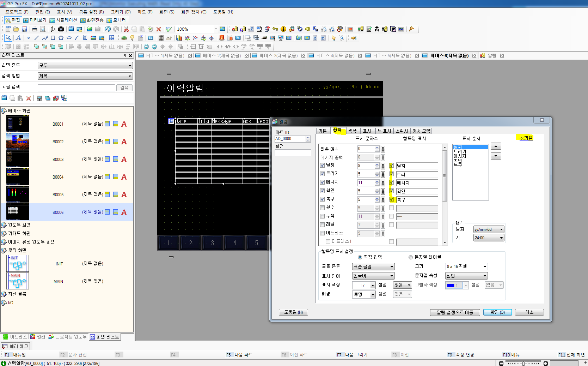Click the Save floppy disk icon
Viewport: 588px width, 366px height.
(x=24, y=29)
